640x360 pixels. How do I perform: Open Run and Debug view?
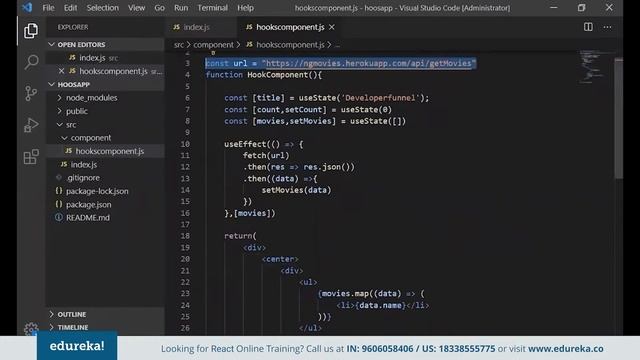31,125
